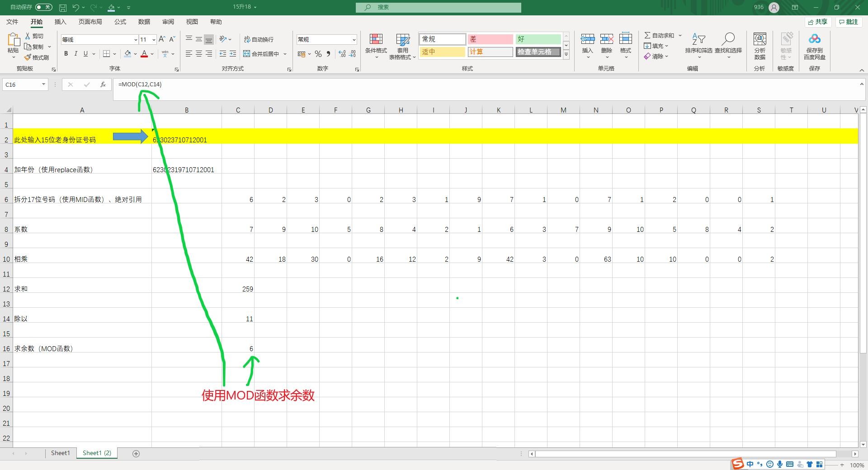This screenshot has width=868, height=470.
Task: Click the Insert Function fx icon
Action: point(103,85)
